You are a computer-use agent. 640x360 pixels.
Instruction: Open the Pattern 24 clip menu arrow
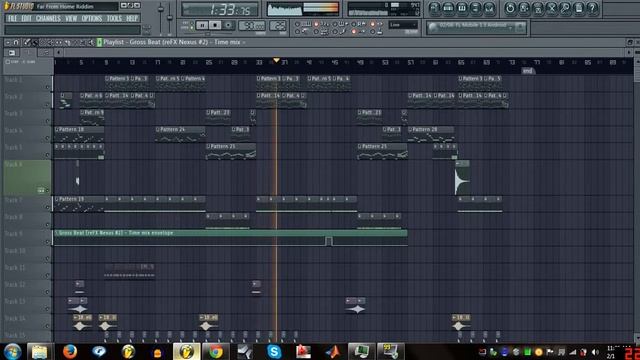tap(158, 129)
